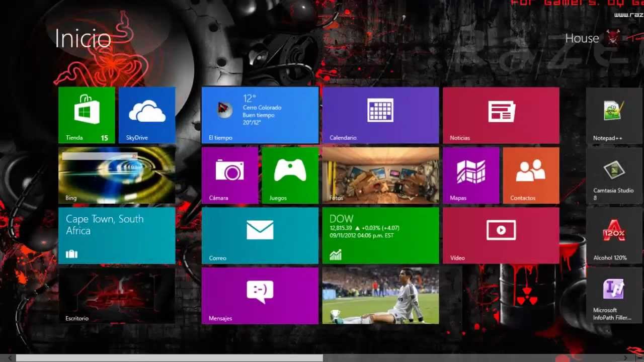Launch Notepad++ tile
The height and width of the screenshot is (362, 644).
(615, 115)
